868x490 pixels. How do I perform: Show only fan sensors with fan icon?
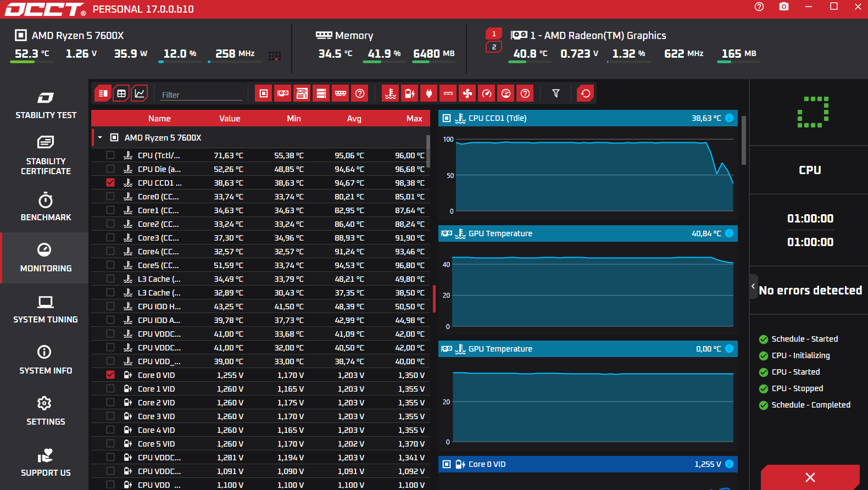click(468, 93)
